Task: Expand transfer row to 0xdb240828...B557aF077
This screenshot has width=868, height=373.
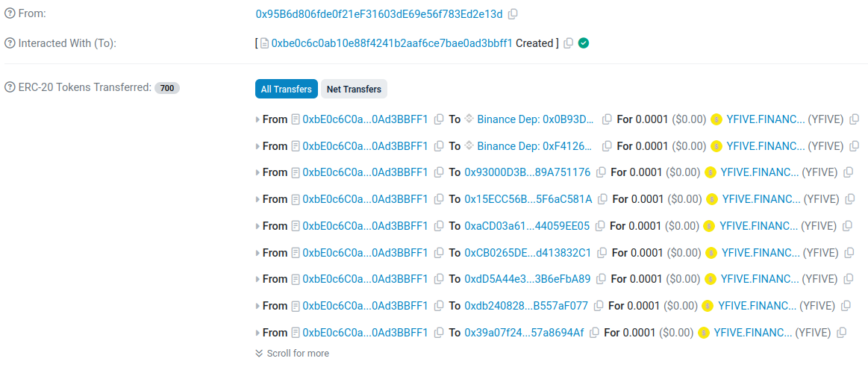Action: (257, 306)
